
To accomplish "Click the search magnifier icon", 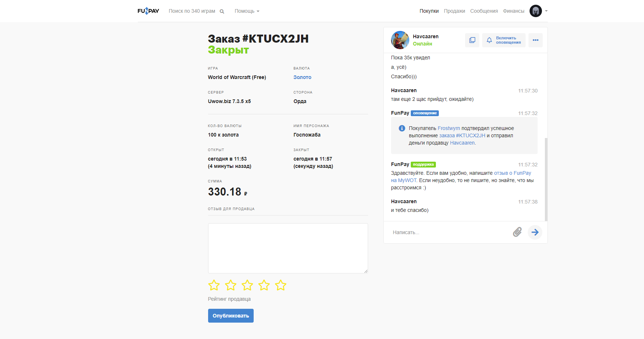I will tap(222, 11).
